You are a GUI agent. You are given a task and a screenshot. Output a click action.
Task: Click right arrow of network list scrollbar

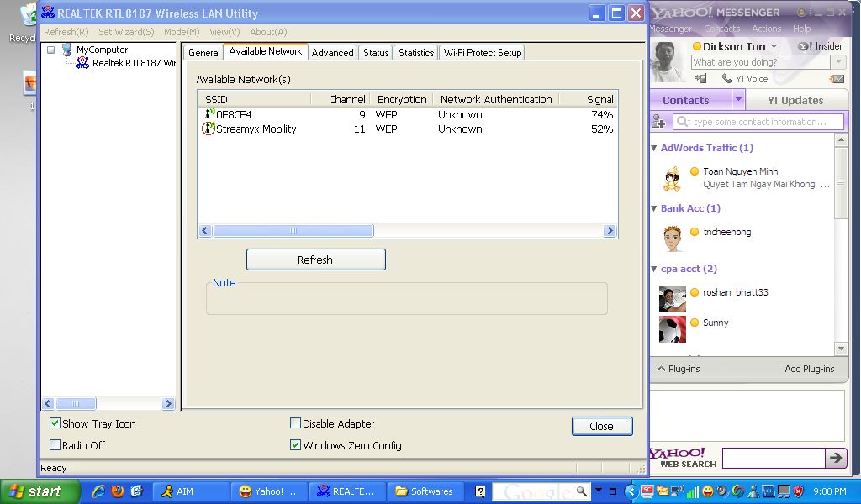[610, 231]
